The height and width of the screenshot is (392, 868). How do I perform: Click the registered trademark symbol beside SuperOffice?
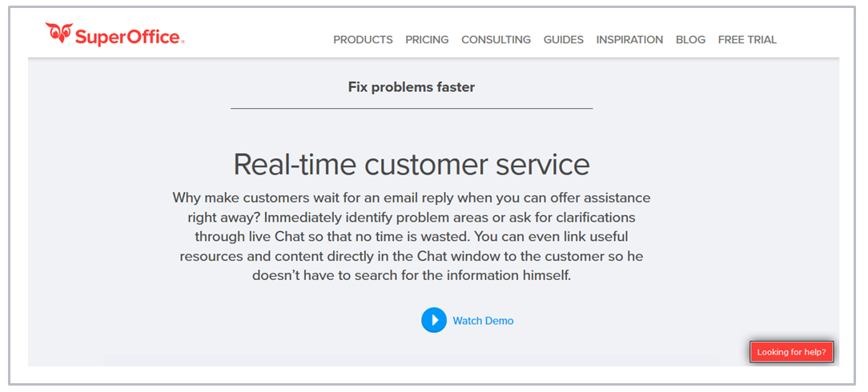click(183, 42)
